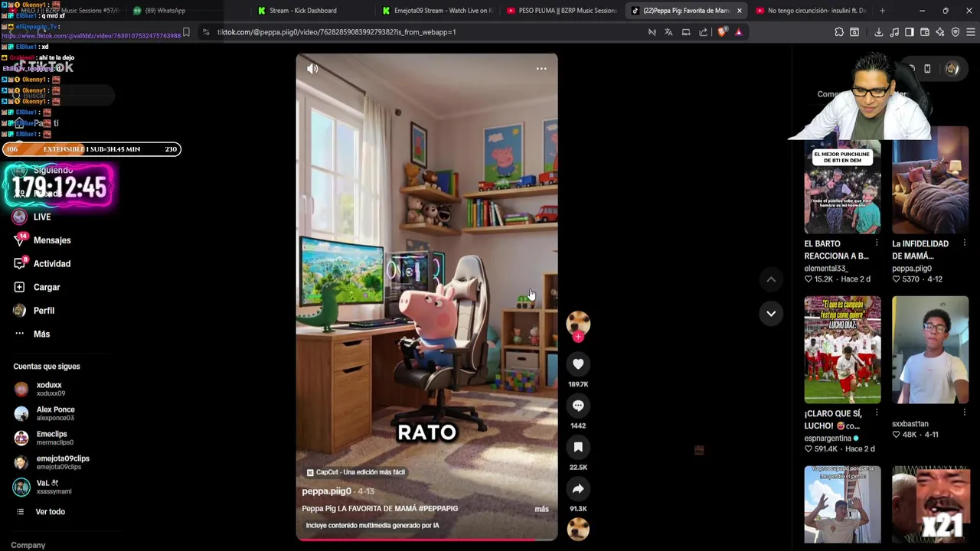The image size is (980, 551).
Task: Open a new browser tab
Action: click(882, 11)
